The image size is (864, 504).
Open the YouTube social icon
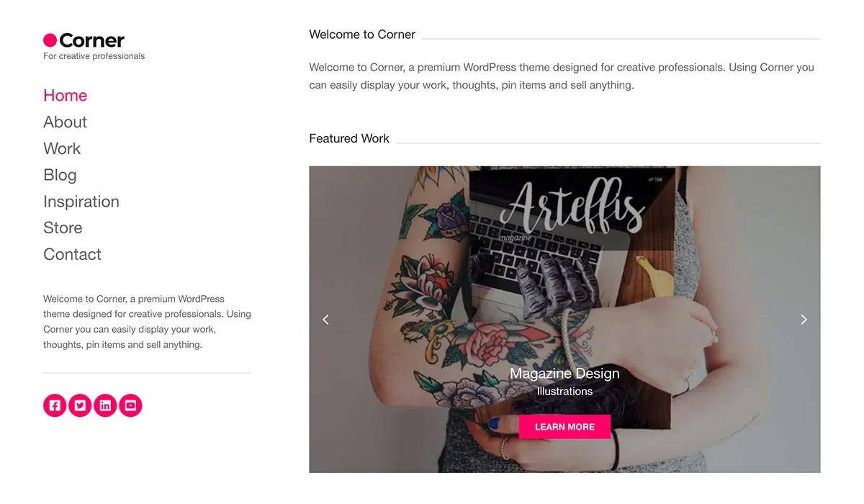click(x=130, y=405)
